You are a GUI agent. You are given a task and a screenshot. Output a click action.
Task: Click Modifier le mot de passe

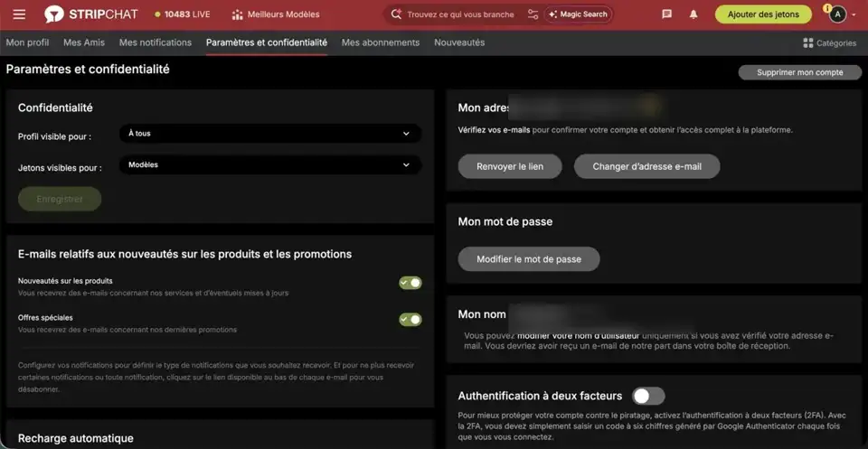point(529,258)
